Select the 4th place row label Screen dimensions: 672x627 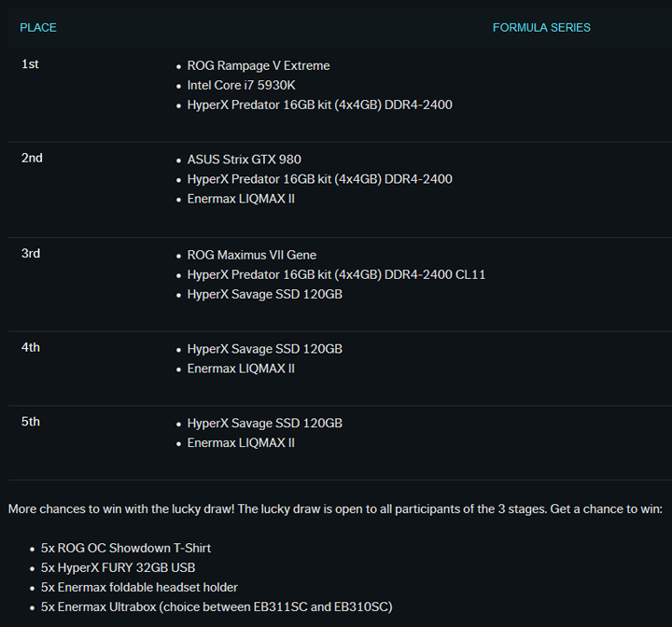[31, 348]
